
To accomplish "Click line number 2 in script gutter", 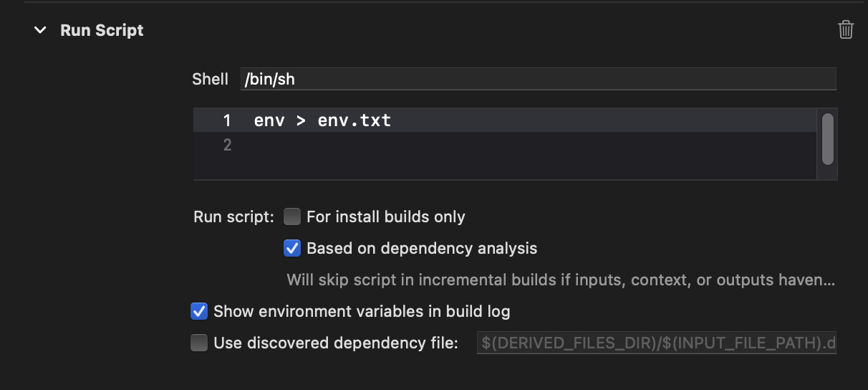I will click(226, 145).
